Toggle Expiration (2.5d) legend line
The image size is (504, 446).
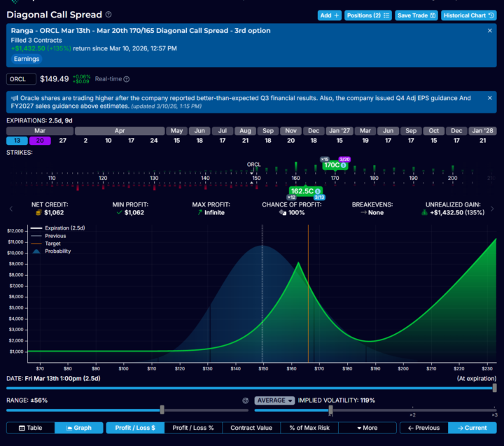[x=57, y=228]
